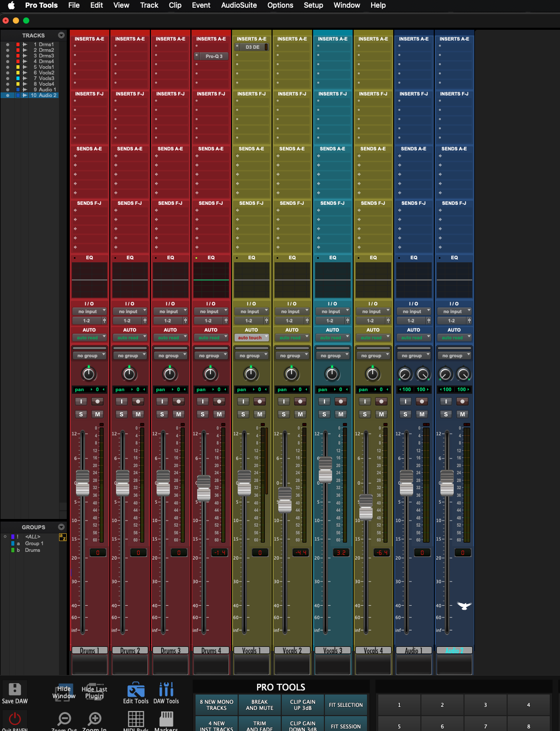Screen dimensions: 560x731
Task: Open the Drums 4 group assignment dropdown
Action: [211, 356]
